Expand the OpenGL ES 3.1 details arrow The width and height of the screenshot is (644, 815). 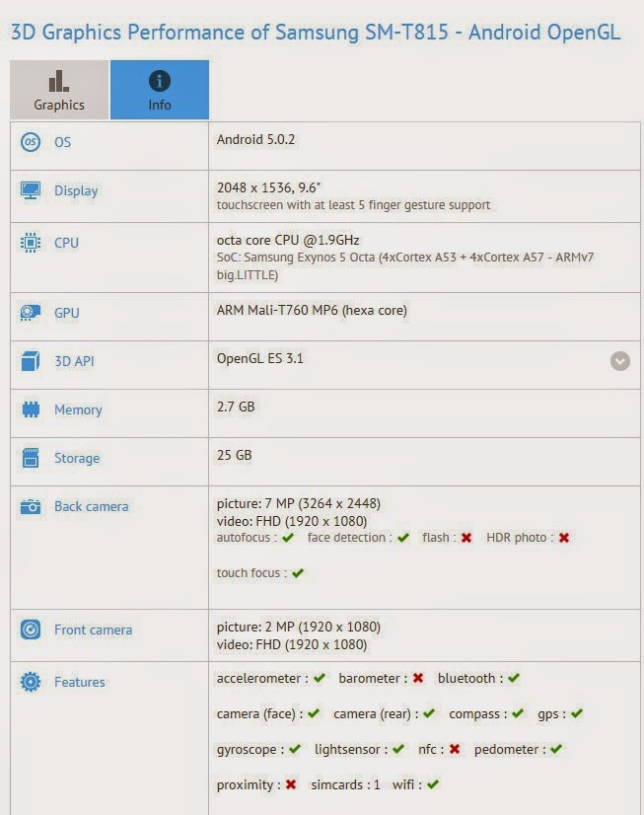click(620, 361)
